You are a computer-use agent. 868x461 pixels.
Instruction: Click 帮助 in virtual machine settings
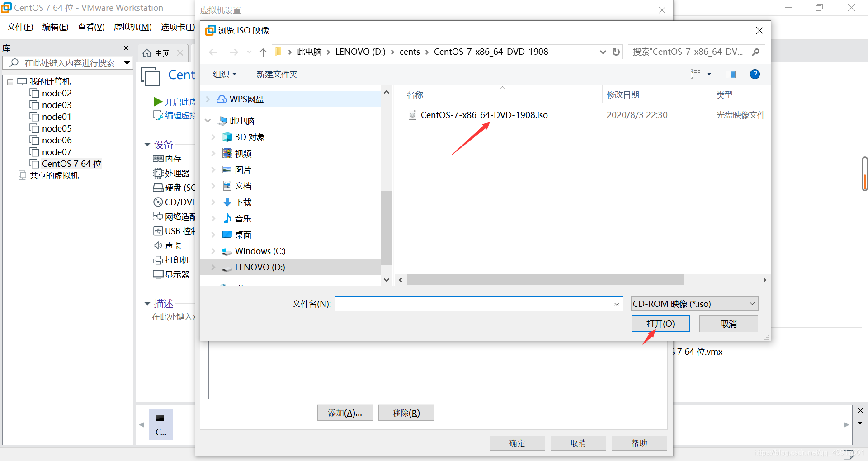tap(639, 443)
